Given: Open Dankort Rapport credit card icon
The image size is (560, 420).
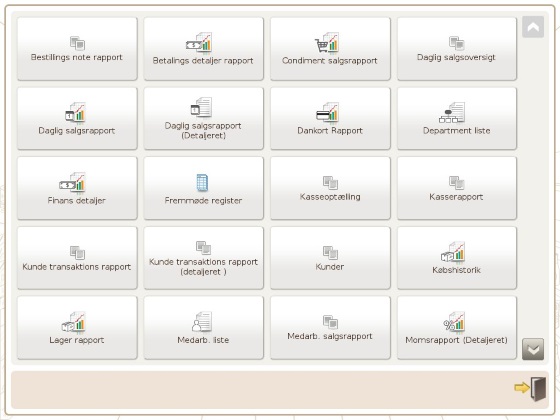Looking at the screenshot, I should tap(328, 112).
